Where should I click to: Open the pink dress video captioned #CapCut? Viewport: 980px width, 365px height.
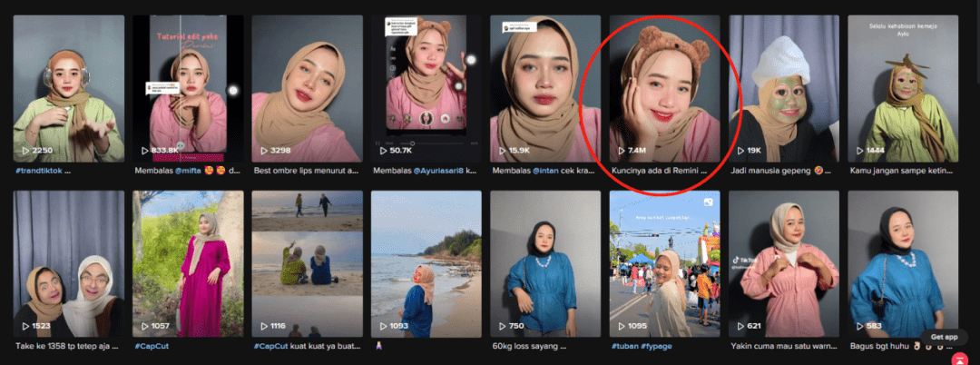[188, 263]
